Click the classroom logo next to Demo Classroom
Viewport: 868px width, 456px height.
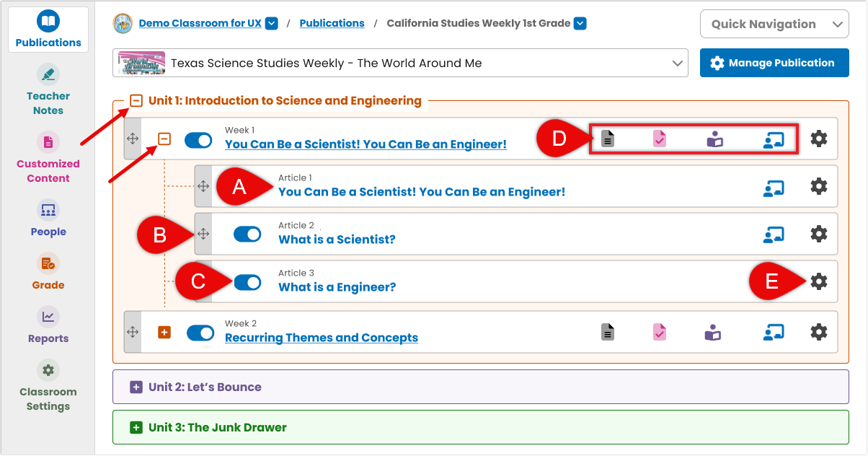[x=123, y=23]
